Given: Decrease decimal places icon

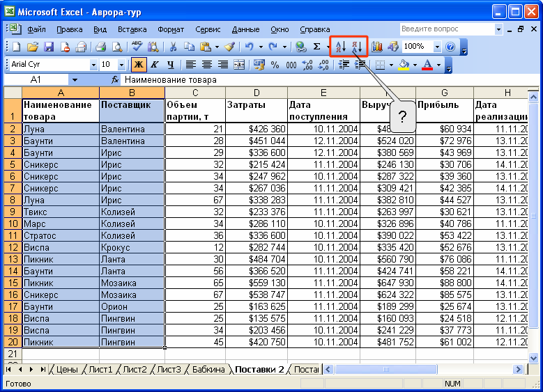Looking at the screenshot, I should [x=323, y=65].
